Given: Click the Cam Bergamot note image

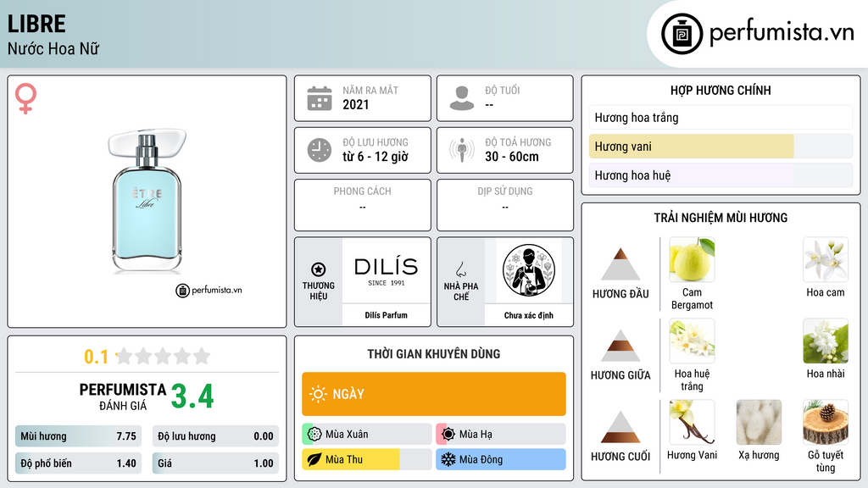Looking at the screenshot, I should coord(692,259).
